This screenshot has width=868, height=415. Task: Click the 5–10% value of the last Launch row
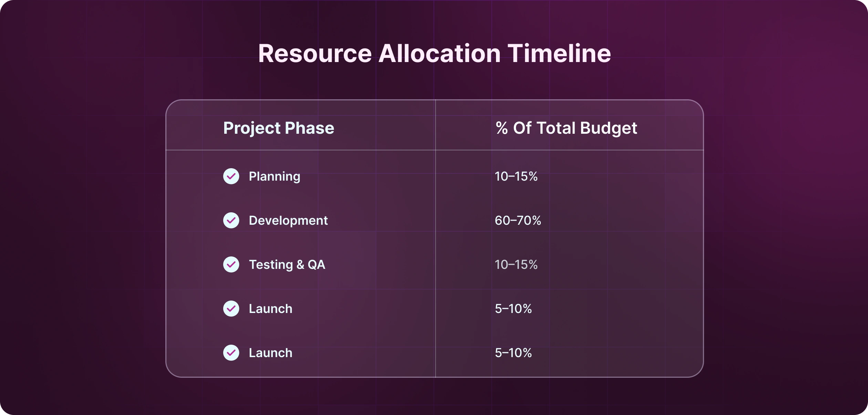tap(513, 353)
